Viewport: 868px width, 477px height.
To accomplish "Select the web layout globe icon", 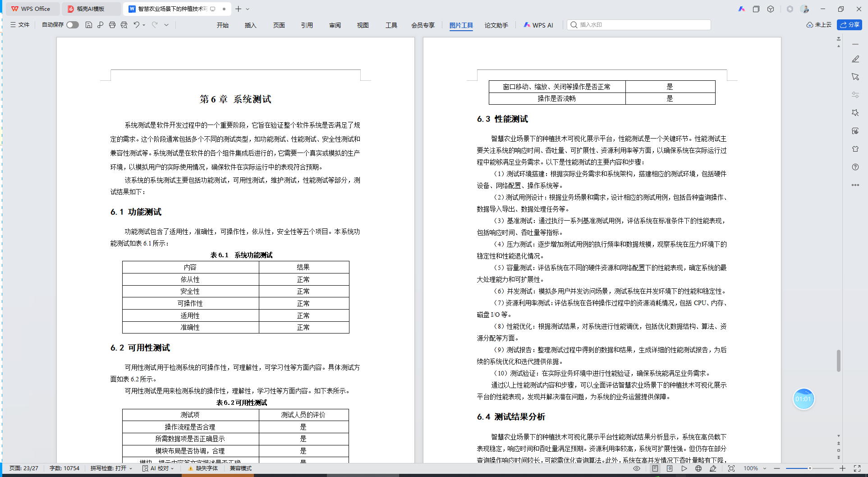I will pos(698,468).
